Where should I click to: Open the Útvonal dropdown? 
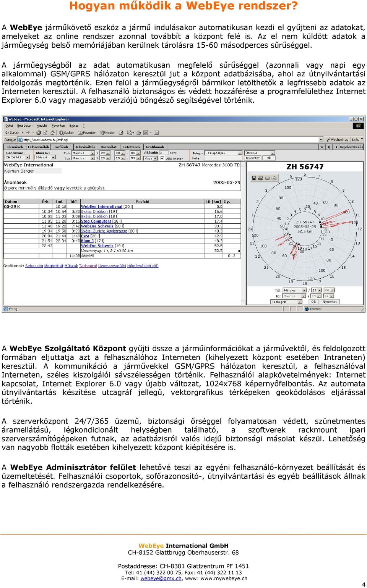(260, 153)
